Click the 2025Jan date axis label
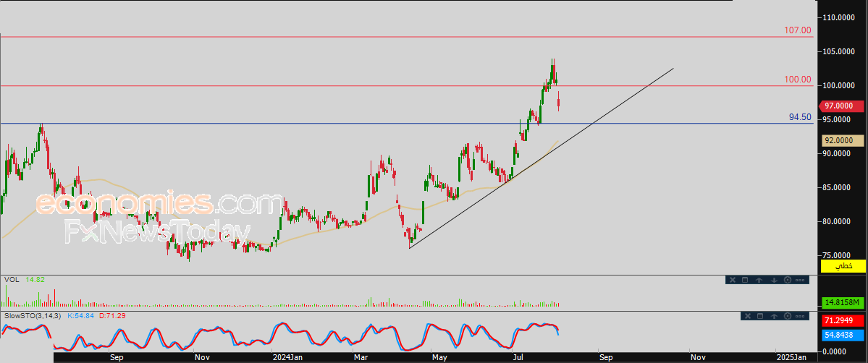 click(791, 357)
